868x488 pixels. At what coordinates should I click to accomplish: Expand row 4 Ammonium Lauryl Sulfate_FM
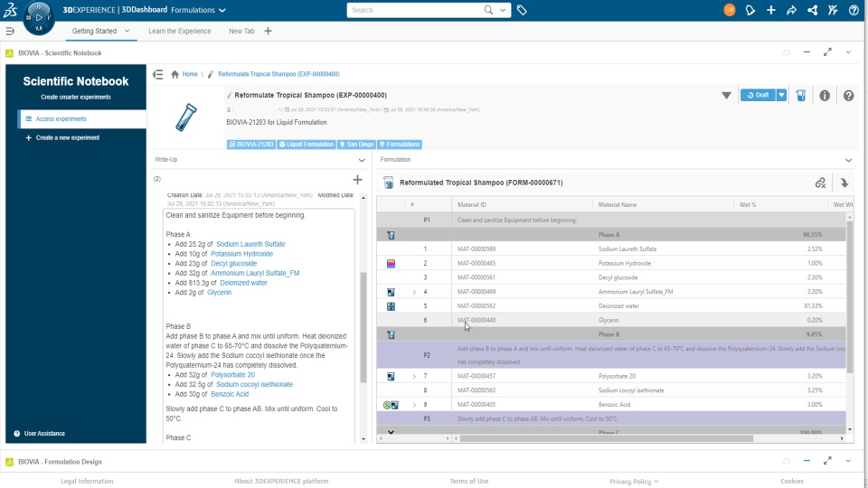point(414,292)
